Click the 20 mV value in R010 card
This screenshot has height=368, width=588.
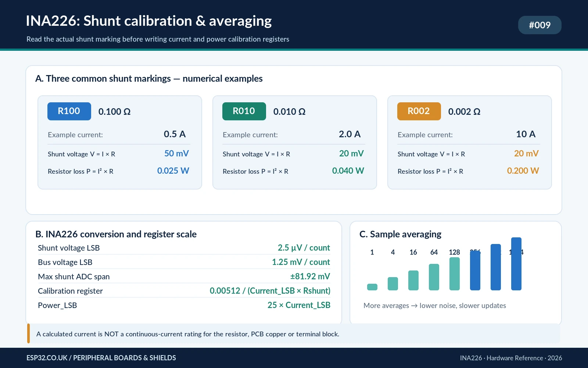click(x=351, y=153)
